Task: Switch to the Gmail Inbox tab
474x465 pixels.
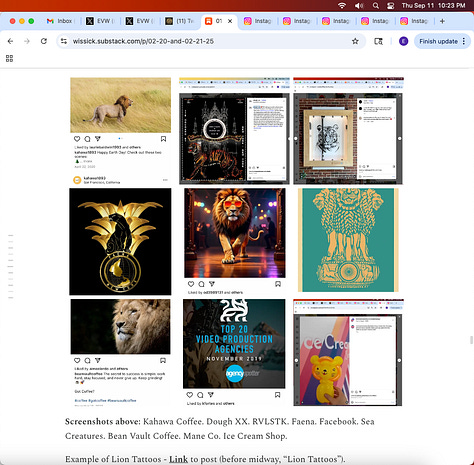Action: tap(60, 21)
